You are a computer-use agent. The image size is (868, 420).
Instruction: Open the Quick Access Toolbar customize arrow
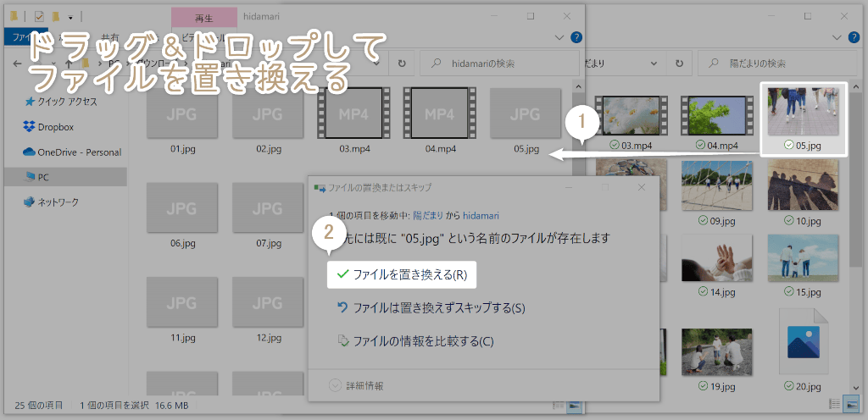tap(71, 17)
